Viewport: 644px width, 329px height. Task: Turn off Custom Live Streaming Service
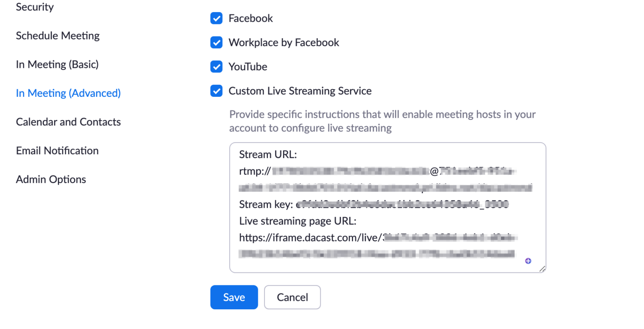point(216,91)
